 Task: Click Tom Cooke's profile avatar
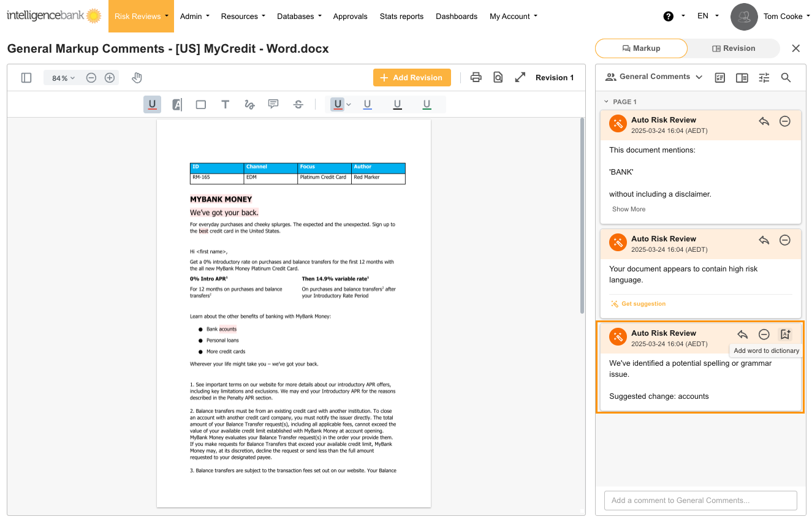pos(745,17)
